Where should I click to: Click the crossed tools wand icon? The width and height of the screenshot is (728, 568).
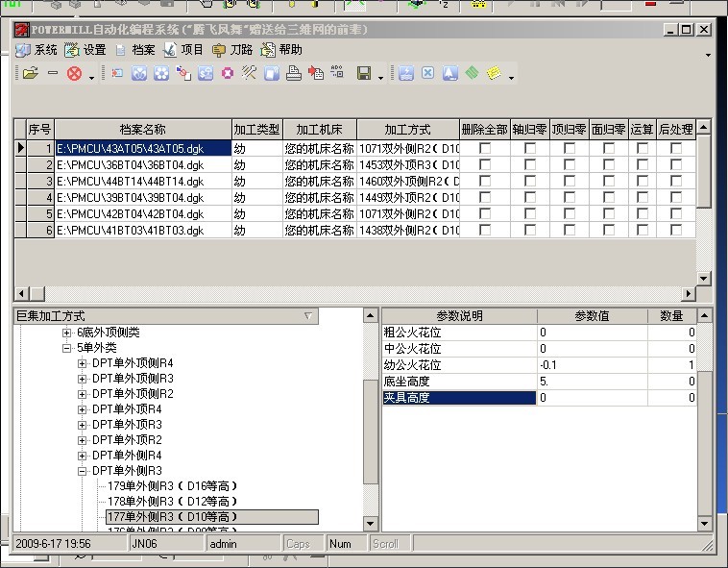tap(250, 73)
